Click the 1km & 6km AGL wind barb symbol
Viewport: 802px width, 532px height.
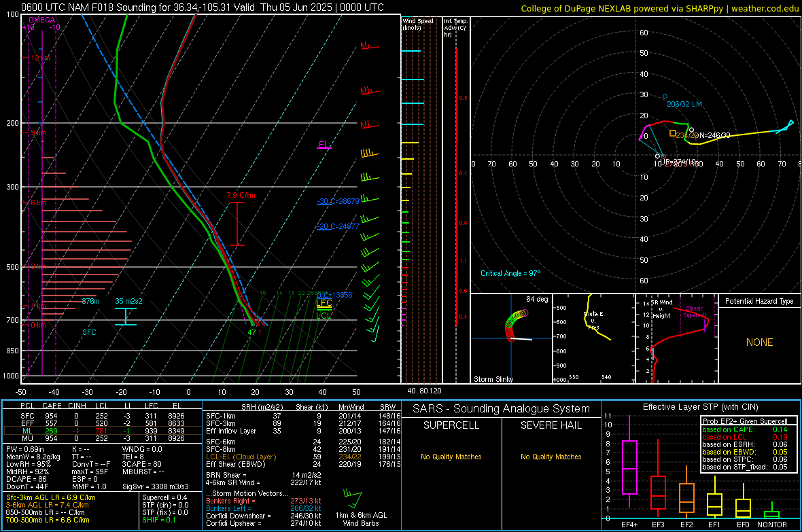353,499
